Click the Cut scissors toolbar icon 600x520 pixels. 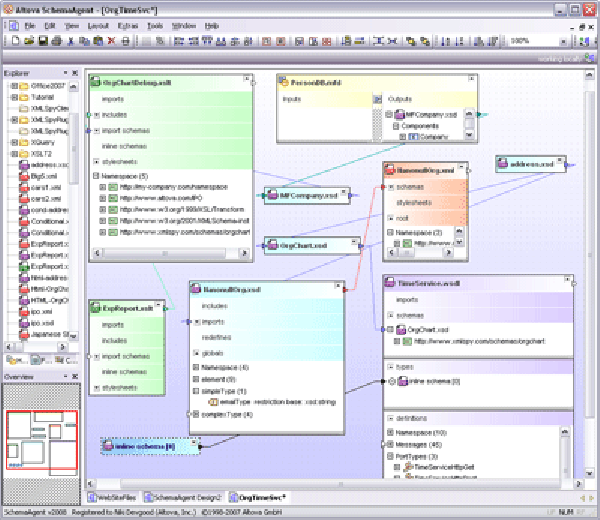(x=70, y=41)
